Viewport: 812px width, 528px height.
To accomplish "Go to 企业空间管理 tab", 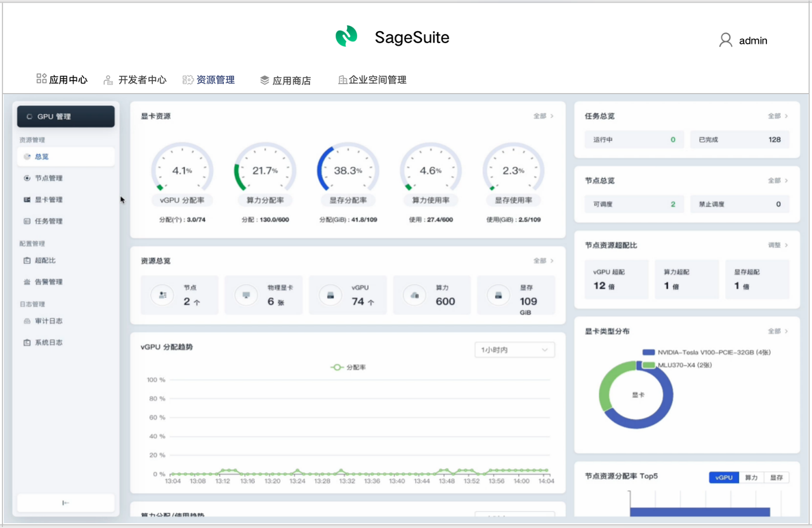I will (372, 80).
